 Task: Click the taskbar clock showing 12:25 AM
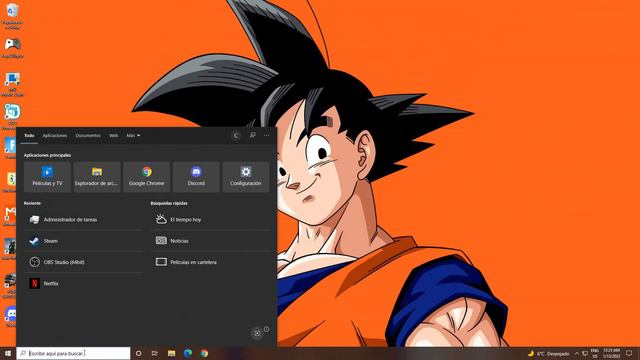[611, 353]
